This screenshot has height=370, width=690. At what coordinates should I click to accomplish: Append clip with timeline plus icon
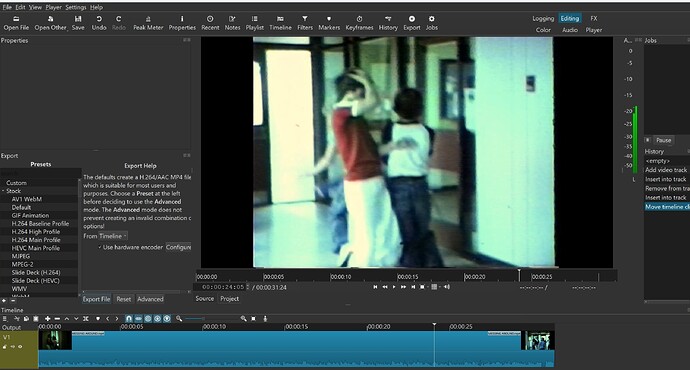click(48, 319)
